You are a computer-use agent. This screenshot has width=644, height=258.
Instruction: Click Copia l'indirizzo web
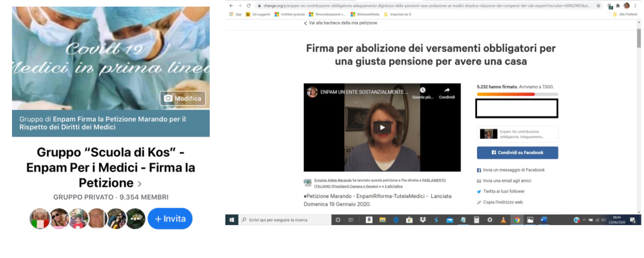499,202
